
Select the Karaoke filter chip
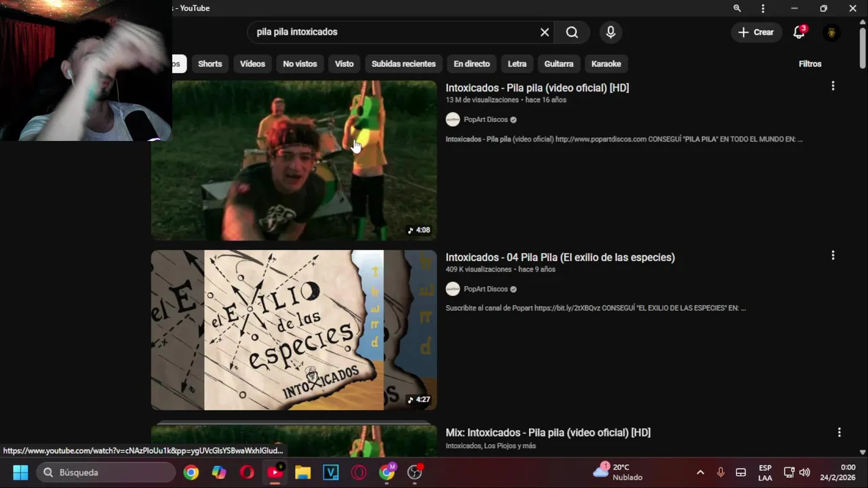606,64
